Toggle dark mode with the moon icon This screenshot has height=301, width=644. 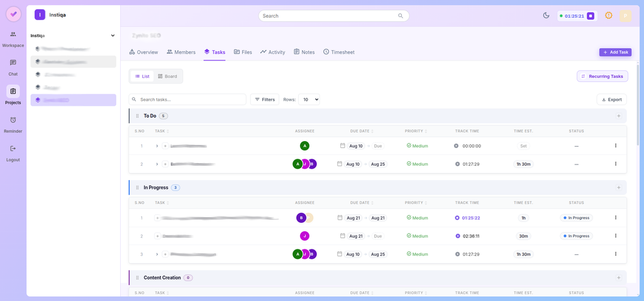pyautogui.click(x=547, y=16)
